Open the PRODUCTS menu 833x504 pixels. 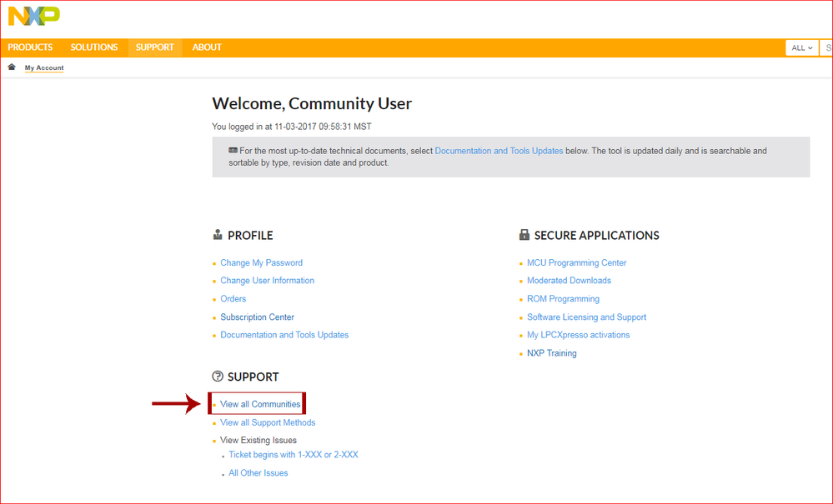click(x=30, y=47)
